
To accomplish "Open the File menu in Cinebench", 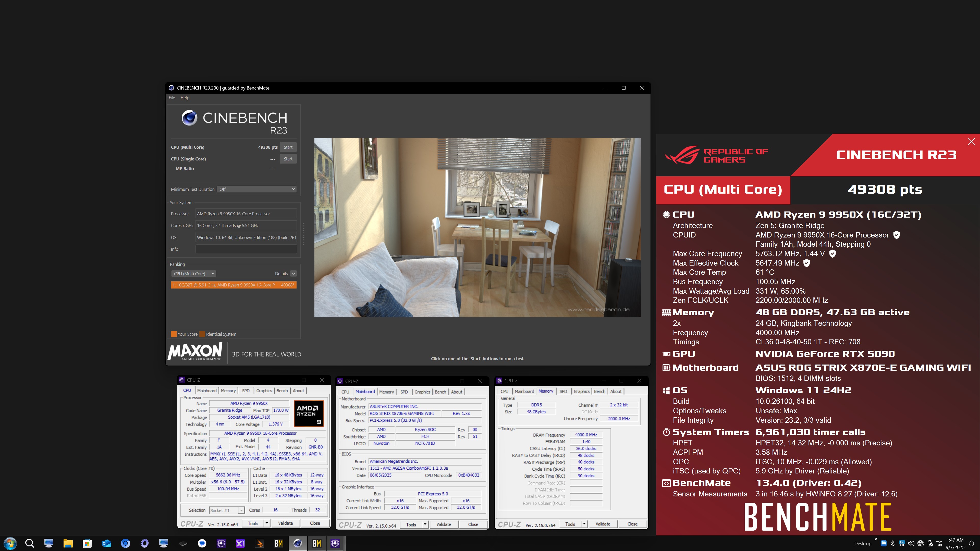I will point(172,98).
